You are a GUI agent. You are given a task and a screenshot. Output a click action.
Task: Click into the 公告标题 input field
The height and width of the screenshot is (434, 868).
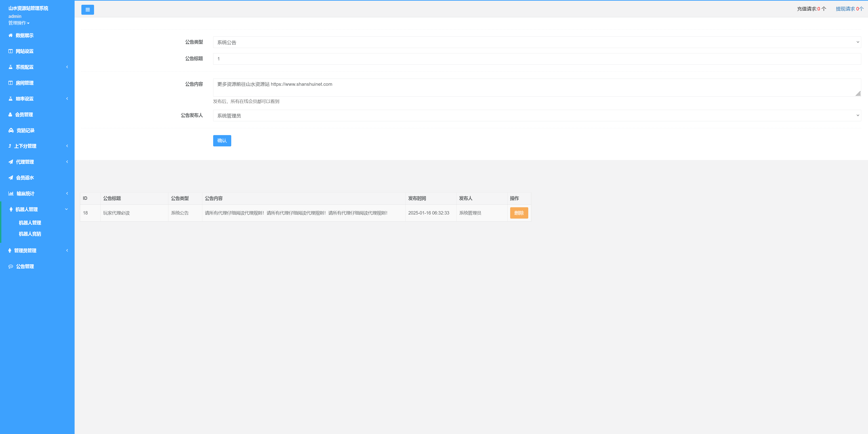[x=536, y=59]
